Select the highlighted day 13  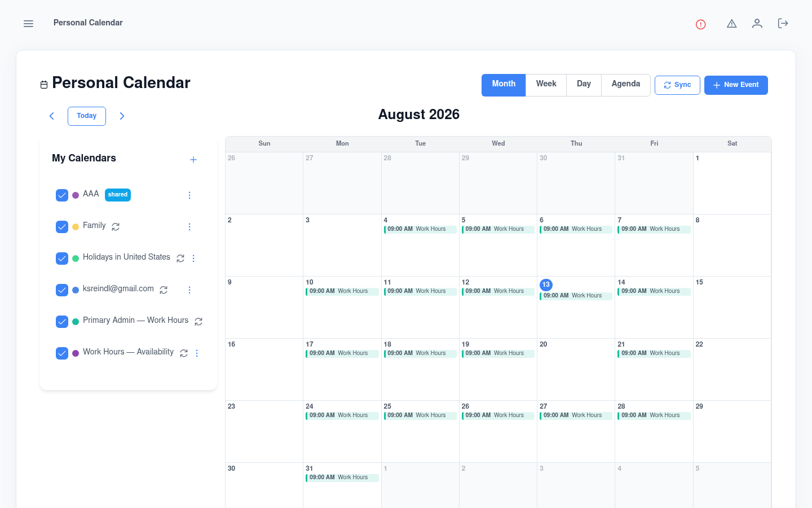click(546, 285)
